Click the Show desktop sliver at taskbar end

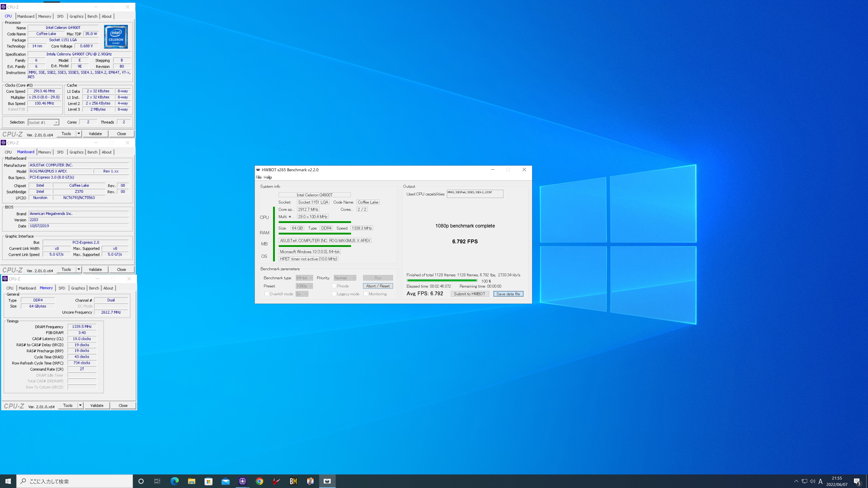coord(867,481)
